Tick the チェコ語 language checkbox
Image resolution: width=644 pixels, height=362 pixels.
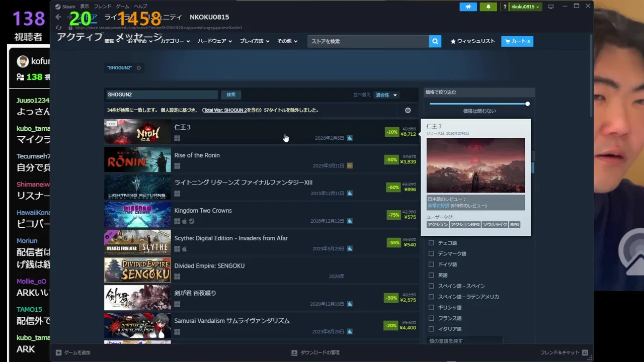coord(431,243)
